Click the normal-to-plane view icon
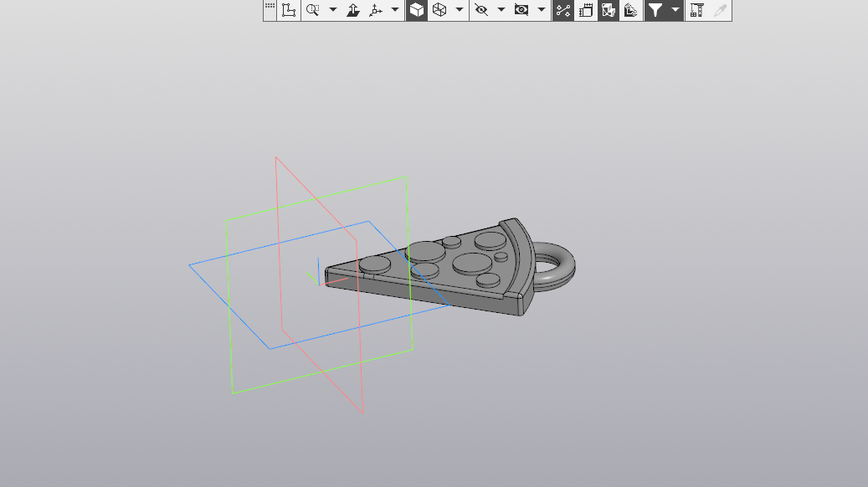 352,10
